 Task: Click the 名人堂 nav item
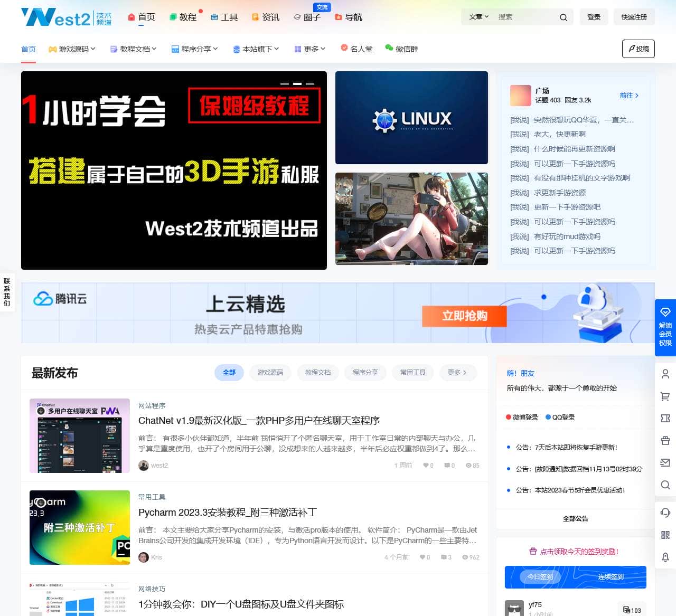point(356,49)
